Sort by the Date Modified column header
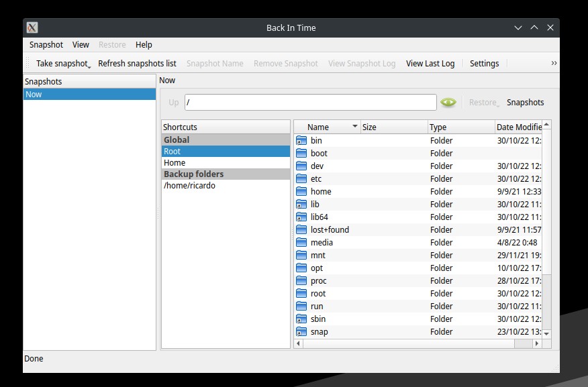This screenshot has width=588, height=387. tap(519, 127)
